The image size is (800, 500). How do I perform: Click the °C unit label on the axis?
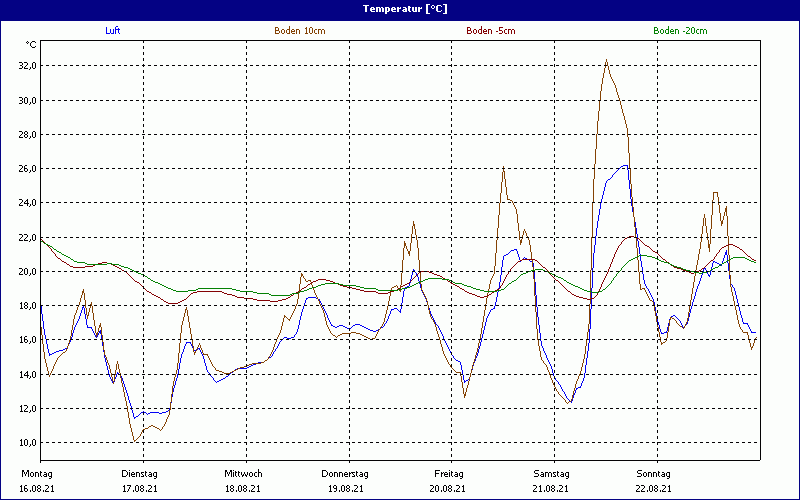pos(31,45)
